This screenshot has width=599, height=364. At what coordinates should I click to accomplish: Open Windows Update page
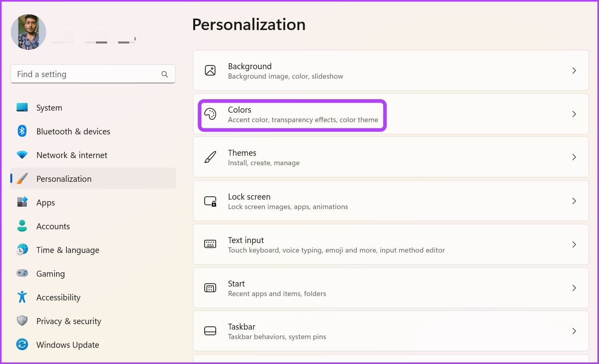(93, 345)
